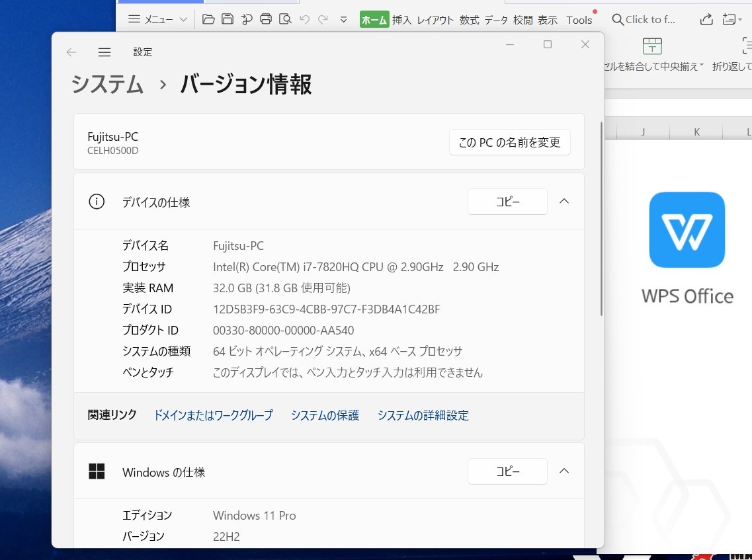Click column K header in WPS spreadsheet
This screenshot has width=752, height=560.
(x=696, y=132)
